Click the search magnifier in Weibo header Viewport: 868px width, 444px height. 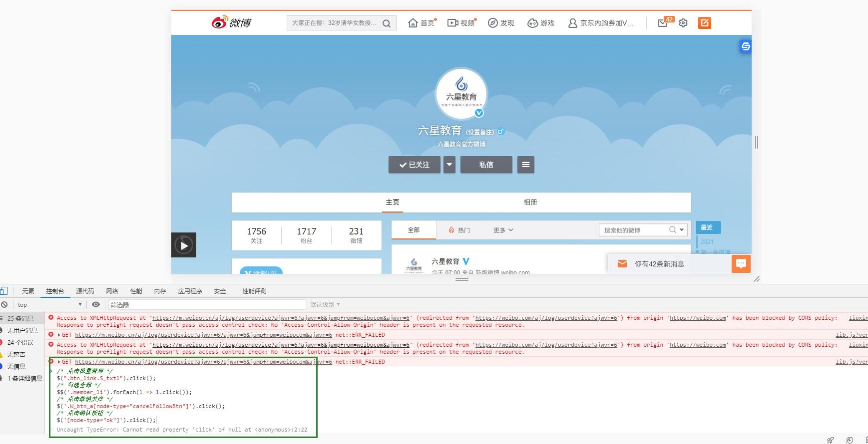coord(387,23)
